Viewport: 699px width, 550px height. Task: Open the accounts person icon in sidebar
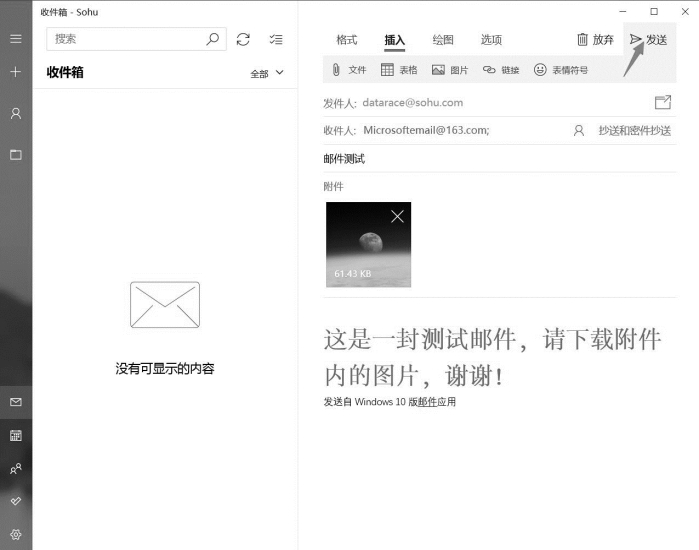point(16,114)
